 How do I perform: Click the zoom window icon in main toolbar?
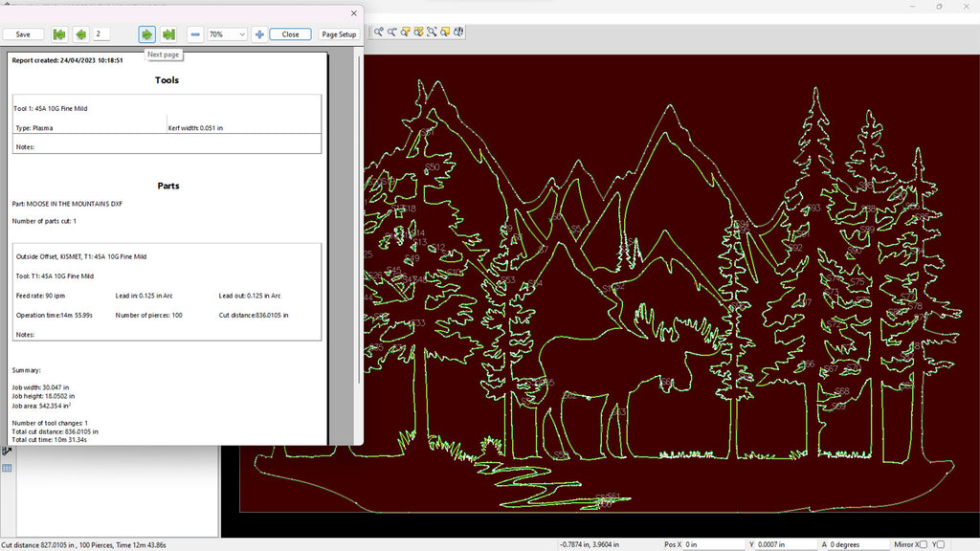coord(406,32)
